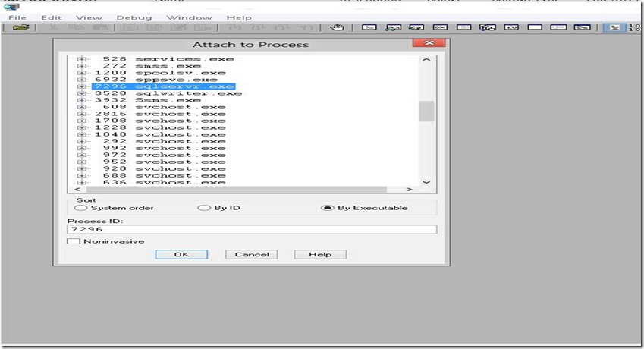Show the Memory window toolbar icon

(x=464, y=28)
